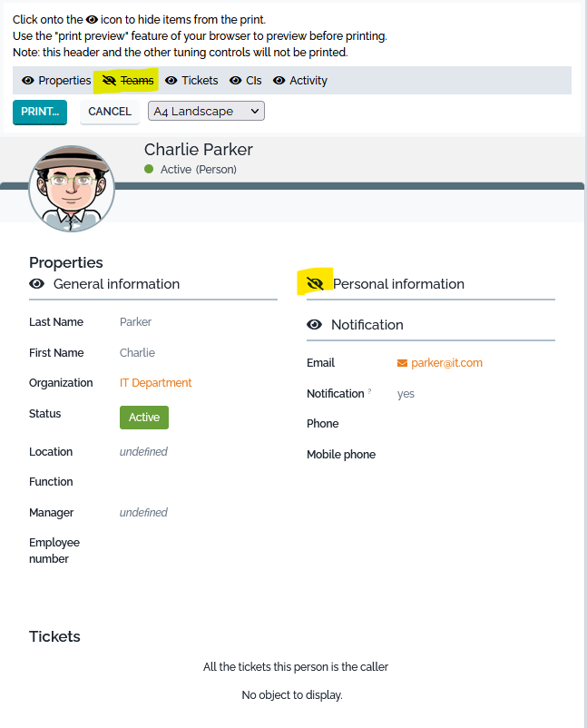The width and height of the screenshot is (587, 728).
Task: Click the green Active status badge
Action: tap(144, 418)
